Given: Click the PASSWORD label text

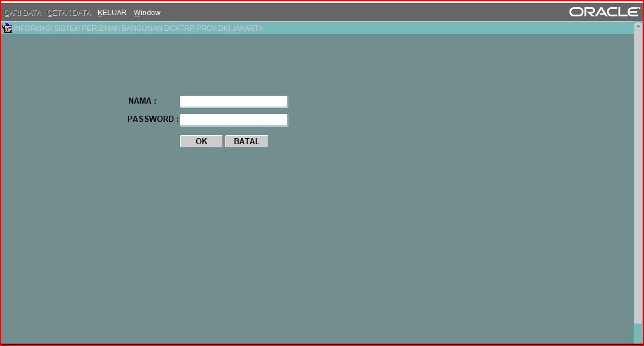Looking at the screenshot, I should click(x=152, y=119).
